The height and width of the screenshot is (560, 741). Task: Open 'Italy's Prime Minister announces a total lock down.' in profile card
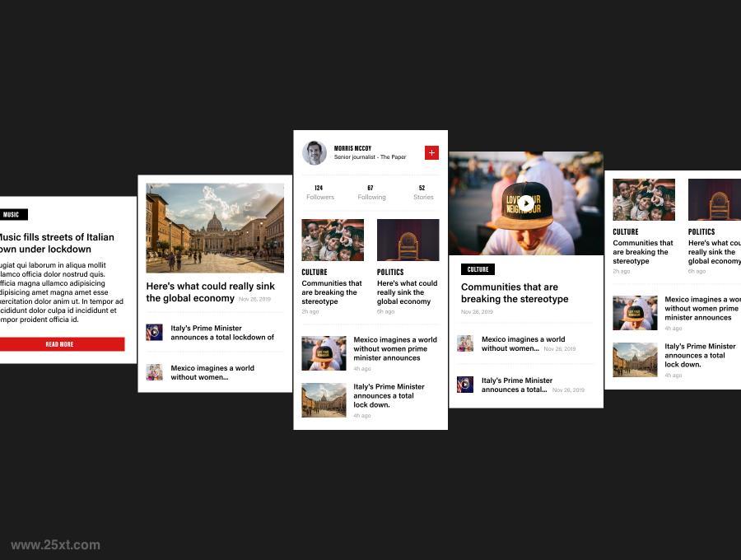click(x=389, y=395)
